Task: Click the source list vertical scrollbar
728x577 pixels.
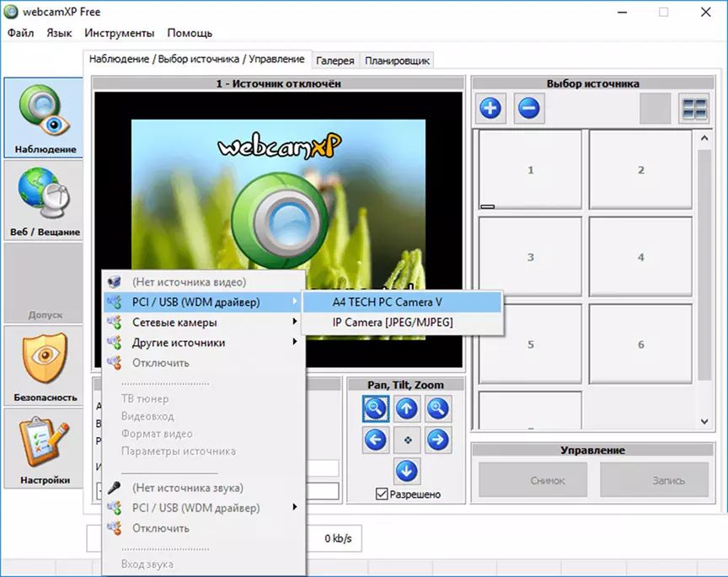Action: (x=704, y=280)
